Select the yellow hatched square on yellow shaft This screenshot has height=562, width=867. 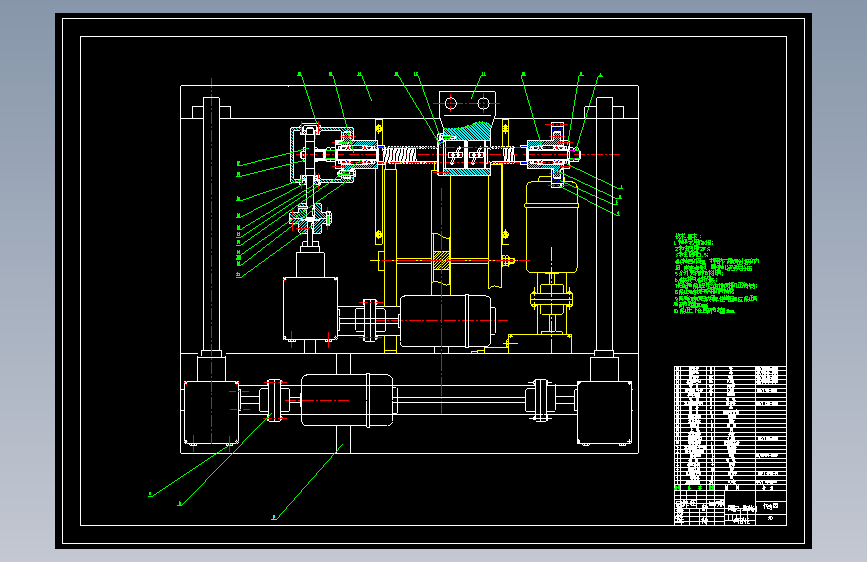pos(441,260)
